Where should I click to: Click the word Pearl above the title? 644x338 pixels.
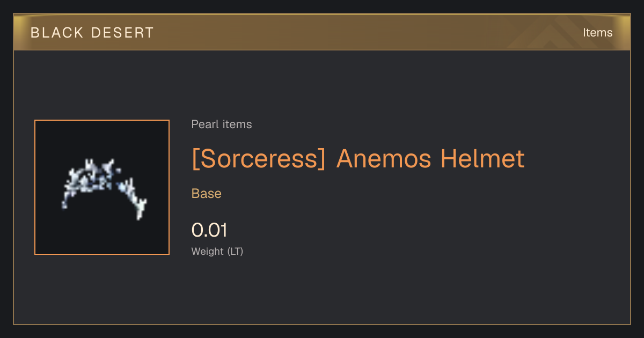point(204,124)
